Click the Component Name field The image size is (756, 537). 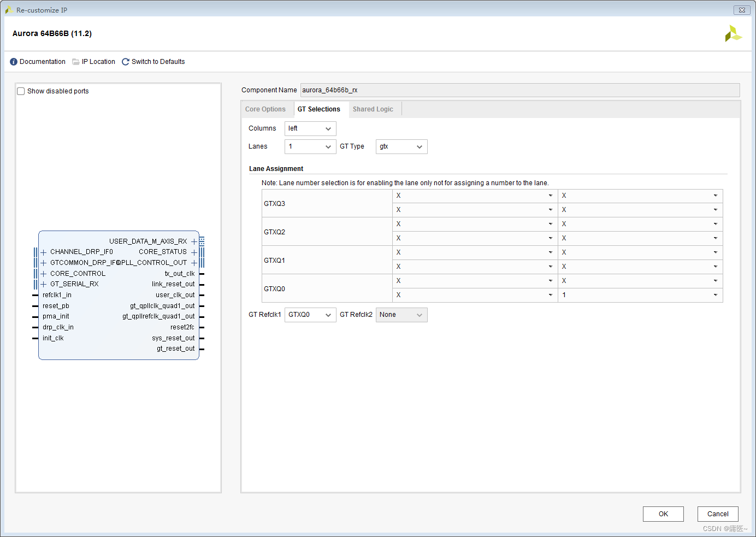coord(520,90)
